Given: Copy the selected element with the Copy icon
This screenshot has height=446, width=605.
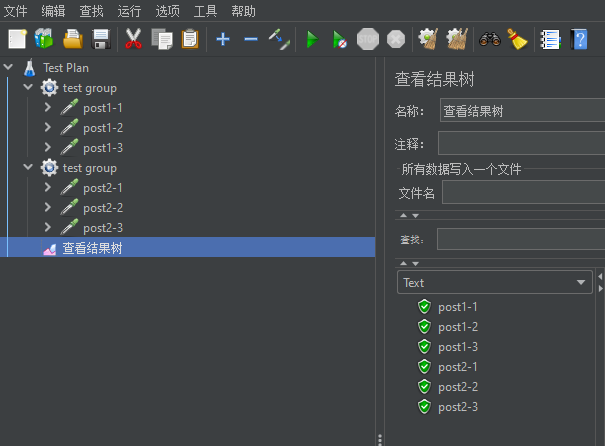Looking at the screenshot, I should (162, 39).
